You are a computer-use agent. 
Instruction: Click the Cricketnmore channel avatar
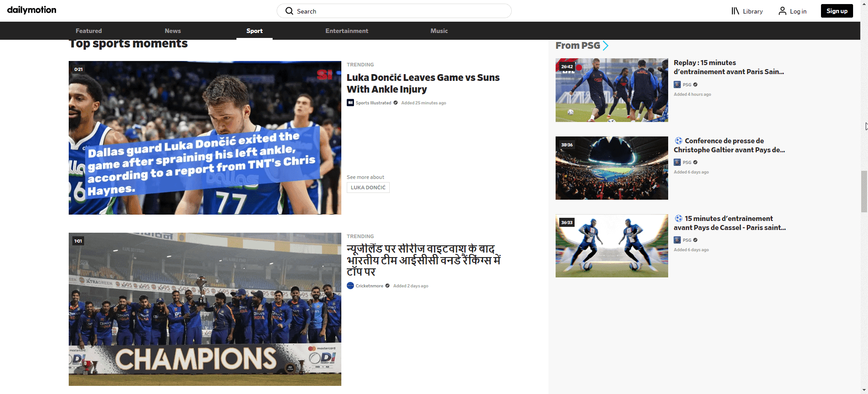click(x=350, y=286)
